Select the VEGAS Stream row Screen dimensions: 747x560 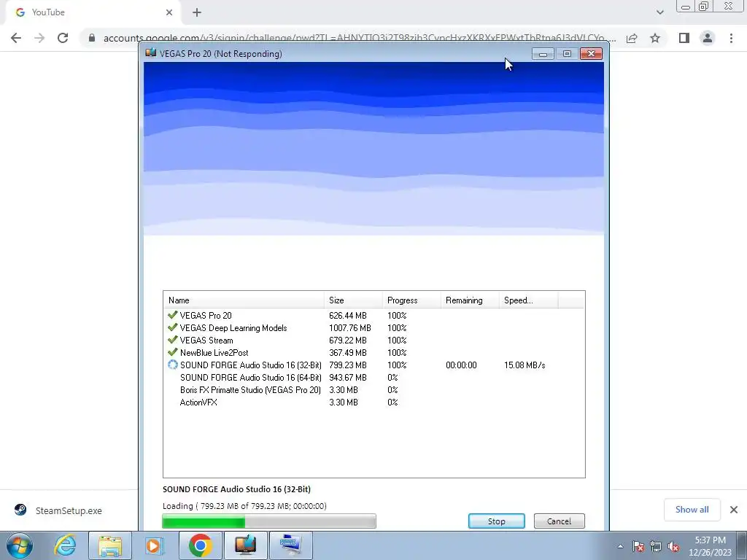[374, 340]
